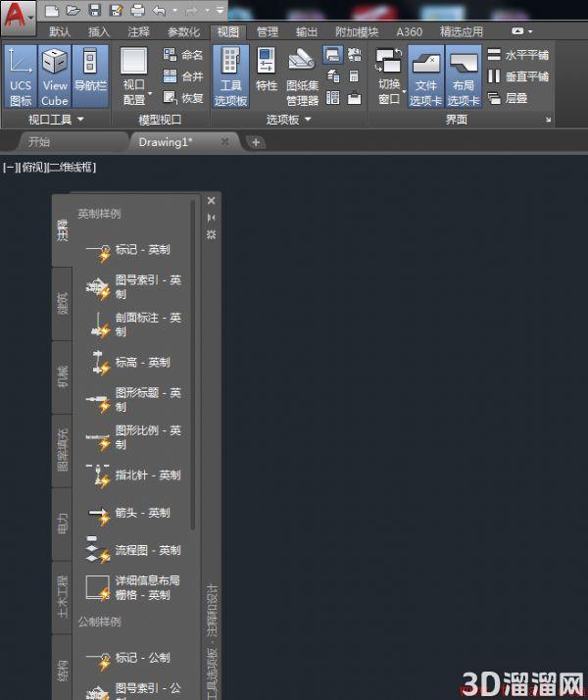Screen dimensions: 588x700
Task: Select the 管理 ribbon tab
Action: (x=268, y=31)
